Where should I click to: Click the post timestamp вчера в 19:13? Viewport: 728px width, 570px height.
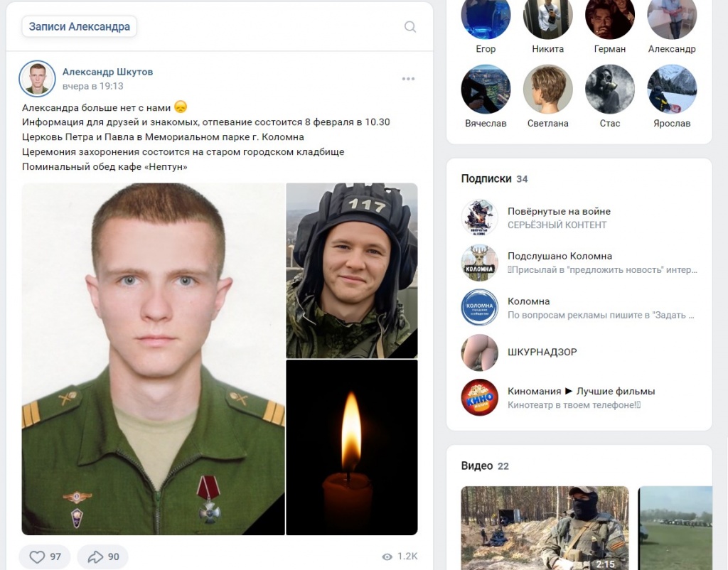(x=93, y=86)
